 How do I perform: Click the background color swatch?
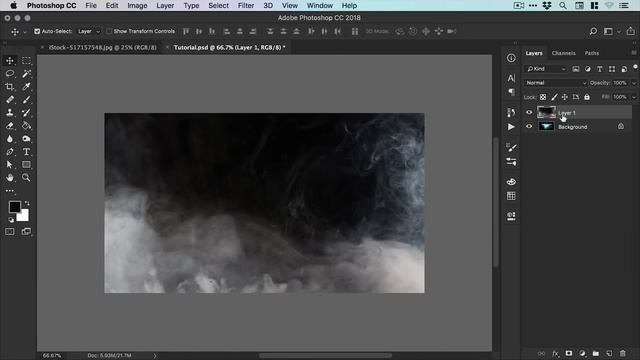coord(24,216)
